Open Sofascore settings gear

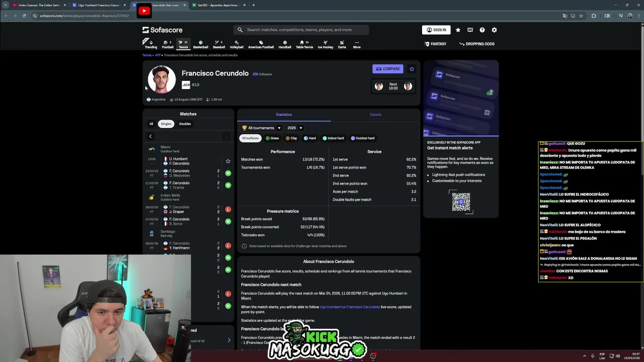click(x=494, y=30)
